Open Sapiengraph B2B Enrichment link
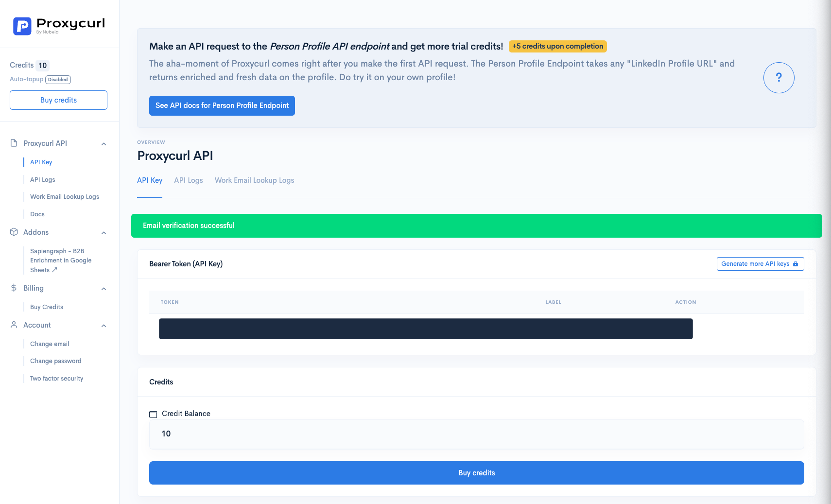 pyautogui.click(x=61, y=261)
